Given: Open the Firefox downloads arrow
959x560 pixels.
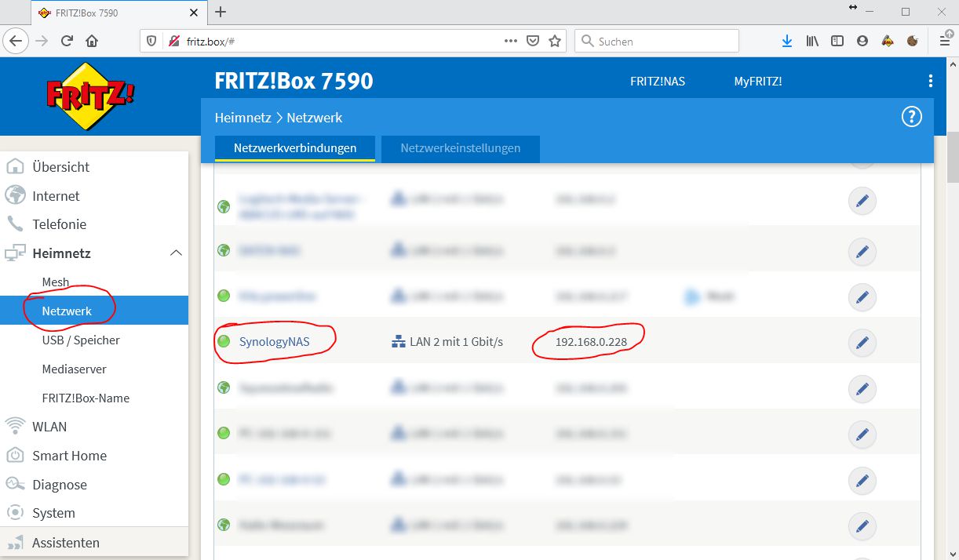Looking at the screenshot, I should click(787, 42).
